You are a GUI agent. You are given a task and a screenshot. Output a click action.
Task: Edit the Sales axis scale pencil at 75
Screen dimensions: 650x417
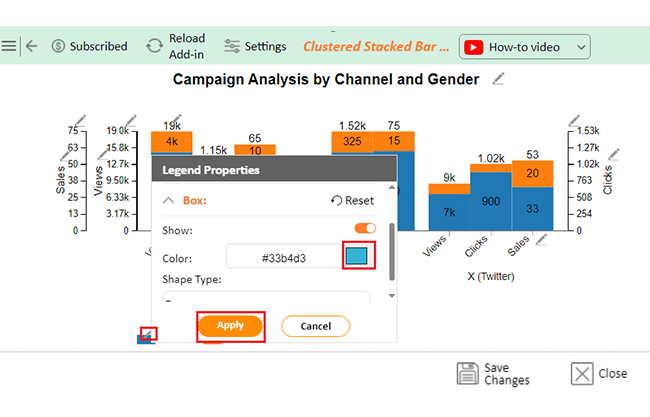(80, 120)
